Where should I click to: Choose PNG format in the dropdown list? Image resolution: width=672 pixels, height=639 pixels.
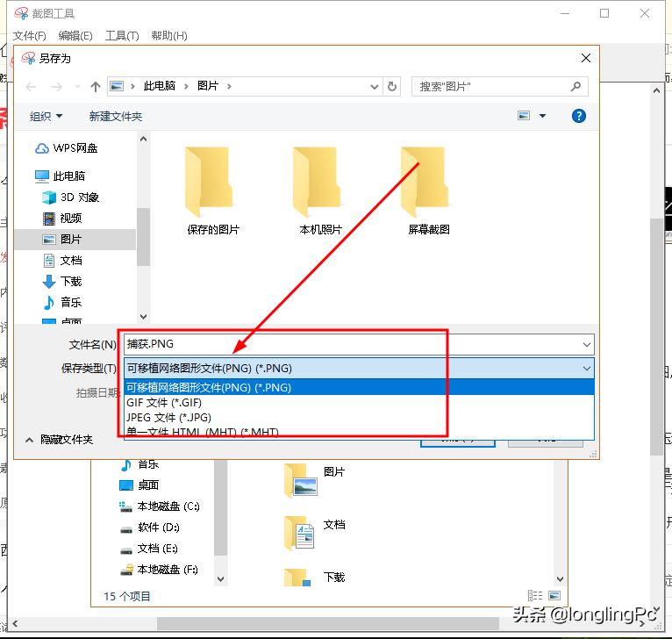[x=359, y=387]
